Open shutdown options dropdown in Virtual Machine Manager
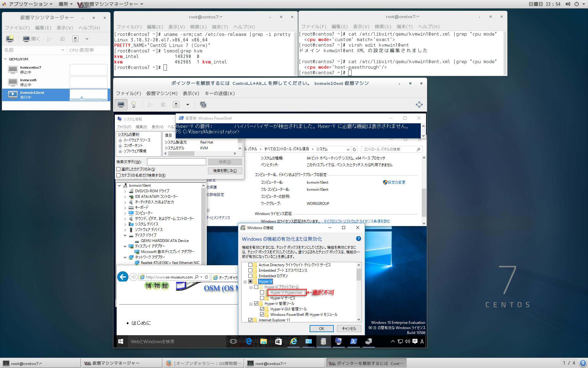This screenshot has height=368, width=588. (x=87, y=39)
